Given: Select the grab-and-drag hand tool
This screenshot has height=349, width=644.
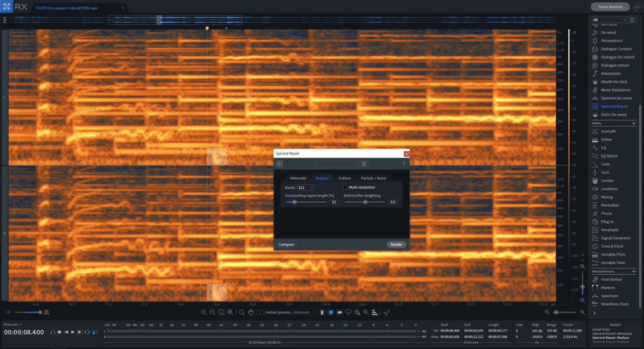Looking at the screenshot, I should (251, 312).
